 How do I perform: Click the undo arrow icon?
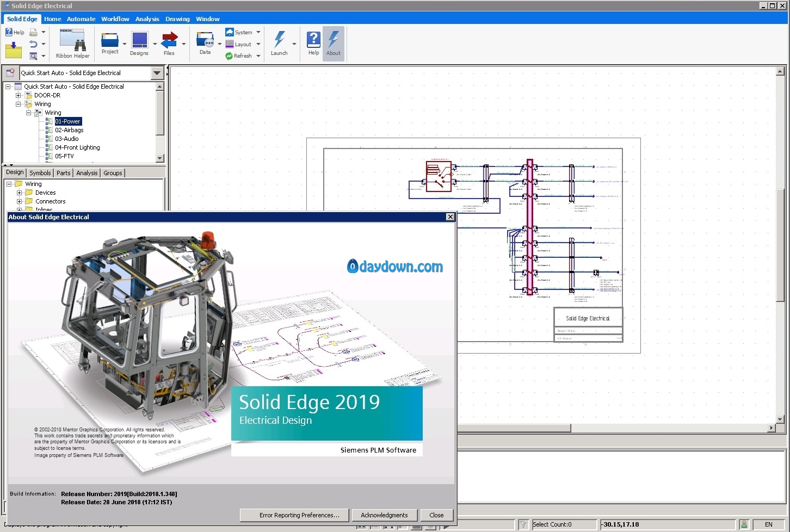tap(33, 44)
